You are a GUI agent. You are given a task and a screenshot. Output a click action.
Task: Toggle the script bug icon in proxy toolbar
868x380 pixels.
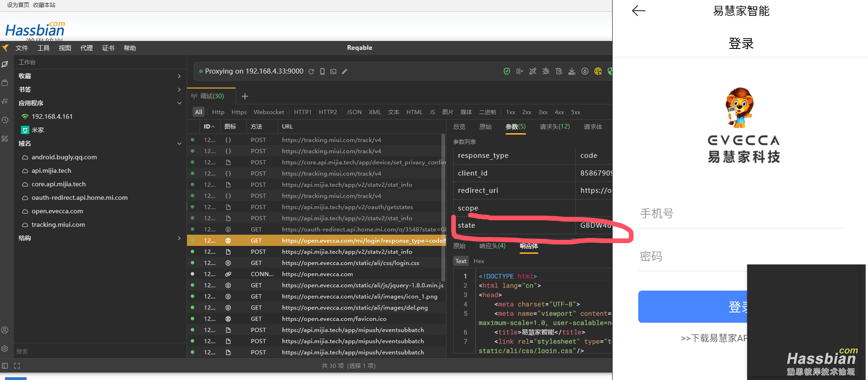coord(546,71)
